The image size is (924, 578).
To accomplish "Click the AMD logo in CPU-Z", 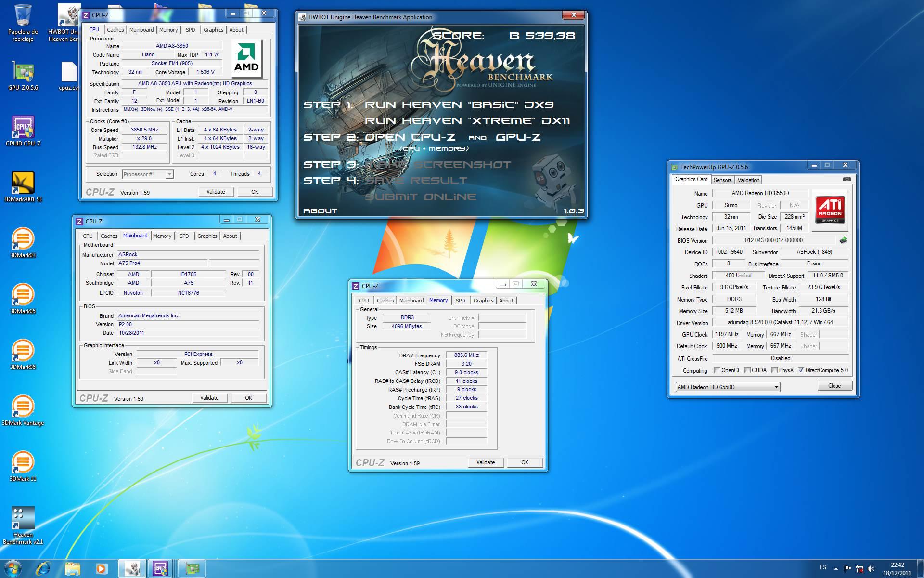I will pos(246,59).
